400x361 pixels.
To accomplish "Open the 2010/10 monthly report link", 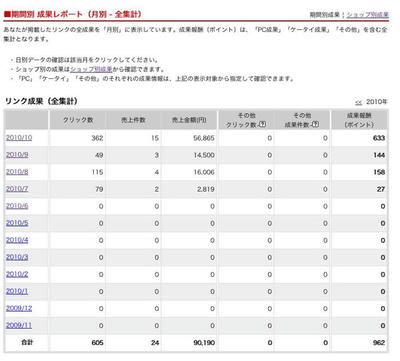I will [x=19, y=138].
